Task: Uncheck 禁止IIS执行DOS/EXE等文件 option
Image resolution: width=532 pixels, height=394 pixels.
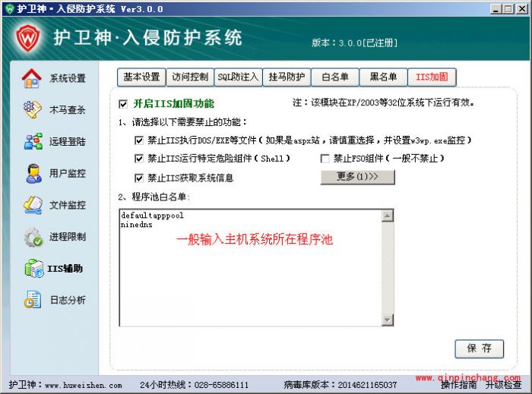Action: [139, 140]
